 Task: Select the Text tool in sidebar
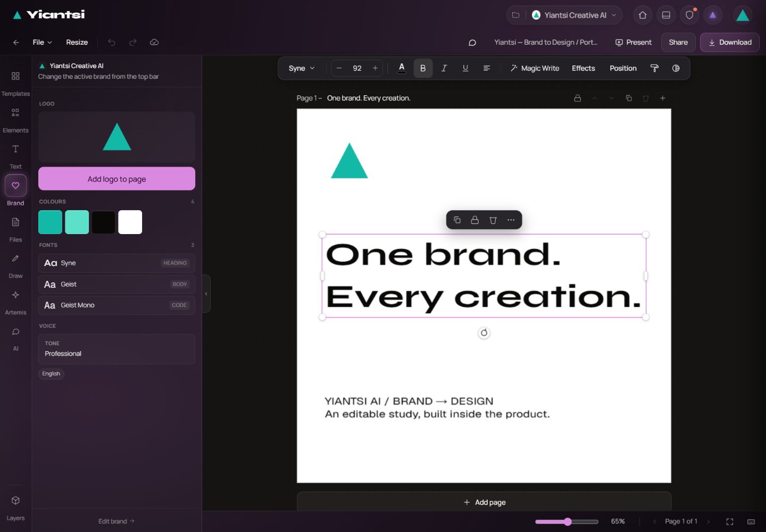tap(15, 156)
